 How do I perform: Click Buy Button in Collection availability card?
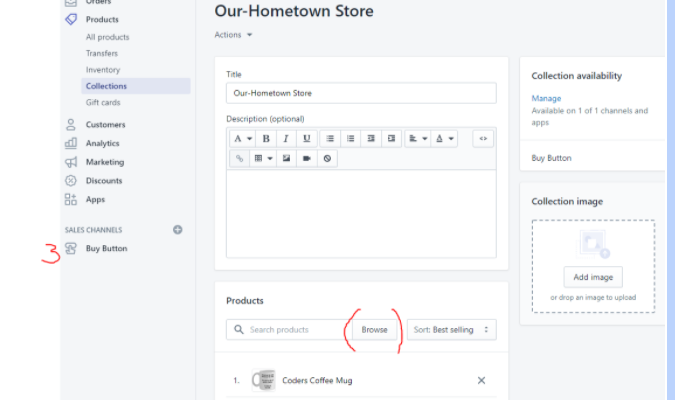[551, 158]
